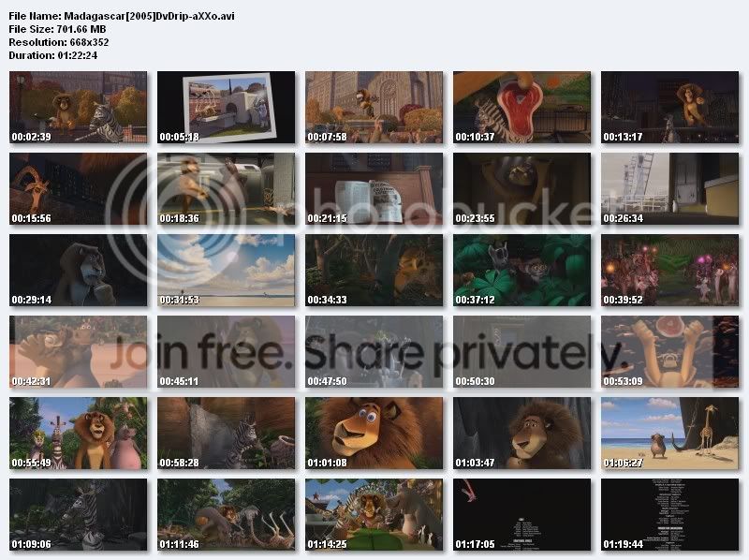Click the beach giraffe thumbnail at 01:06:27
Viewport: 749px width, 560px height.
click(669, 433)
